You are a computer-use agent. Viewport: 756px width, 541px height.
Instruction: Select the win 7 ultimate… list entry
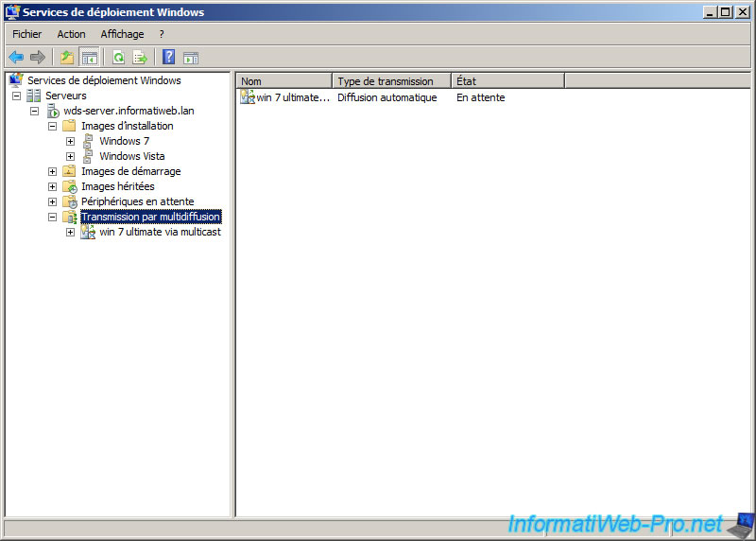[293, 97]
